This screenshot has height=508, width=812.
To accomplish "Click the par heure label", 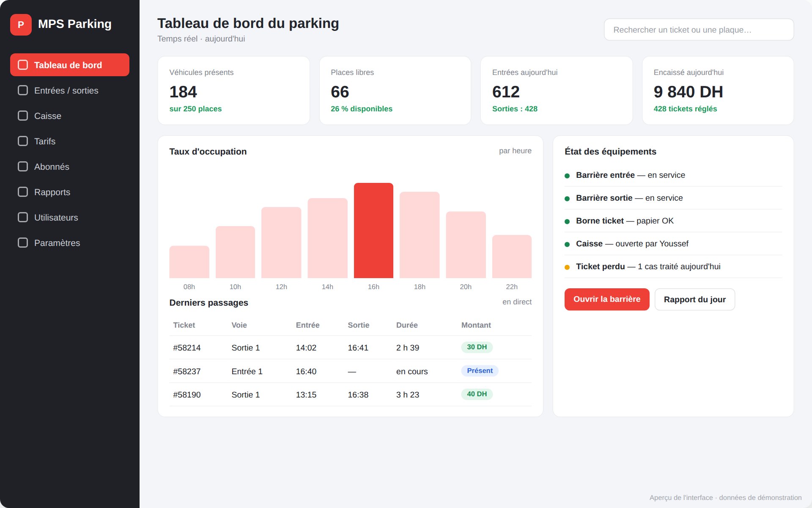I will point(515,151).
